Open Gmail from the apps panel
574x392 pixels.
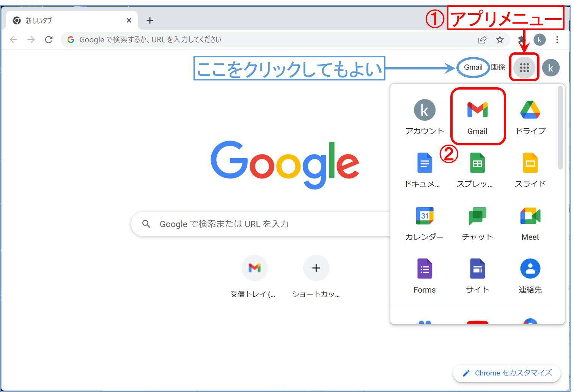pos(477,117)
